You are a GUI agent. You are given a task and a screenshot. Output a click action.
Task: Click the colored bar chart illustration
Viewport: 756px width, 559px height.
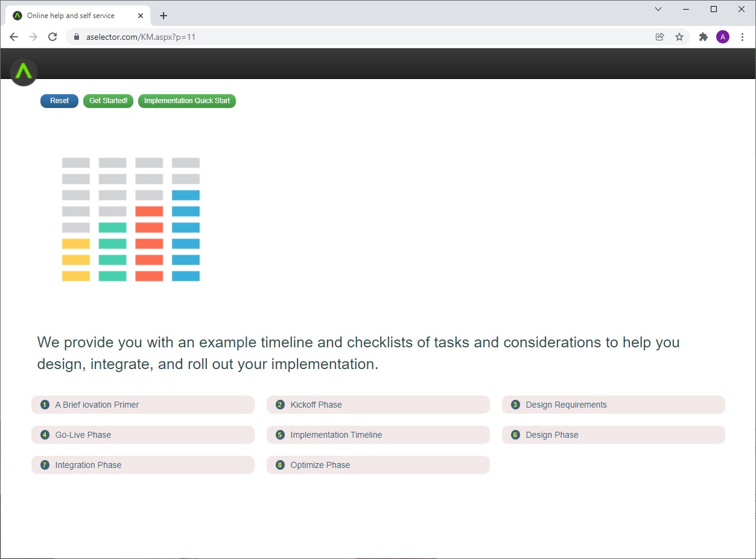click(x=131, y=219)
